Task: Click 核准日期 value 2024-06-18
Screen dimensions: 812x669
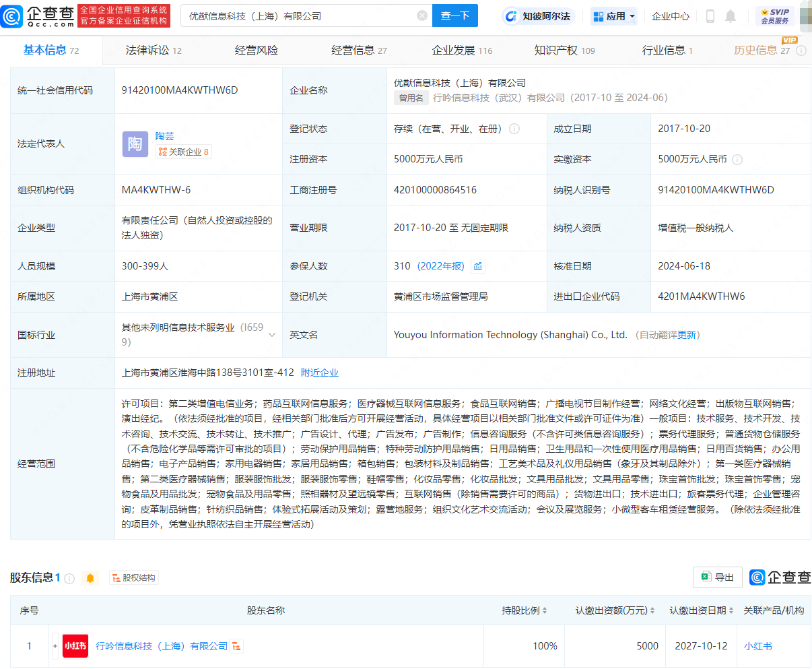Action: (x=684, y=266)
